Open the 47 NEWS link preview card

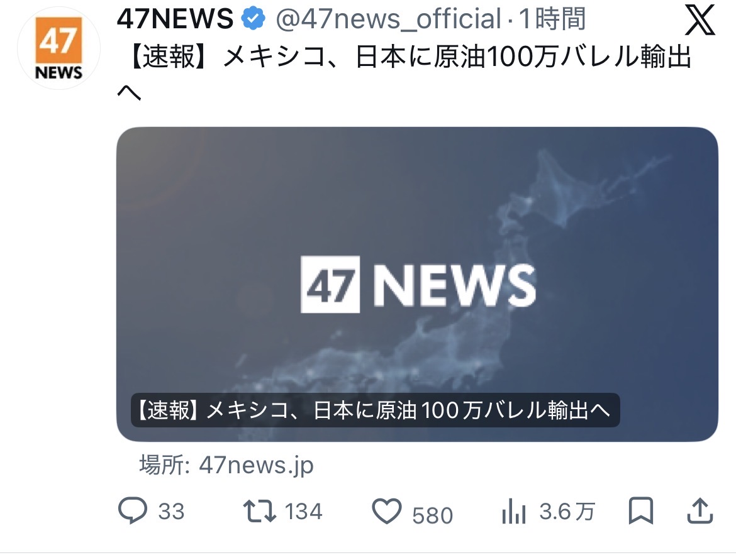[417, 284]
